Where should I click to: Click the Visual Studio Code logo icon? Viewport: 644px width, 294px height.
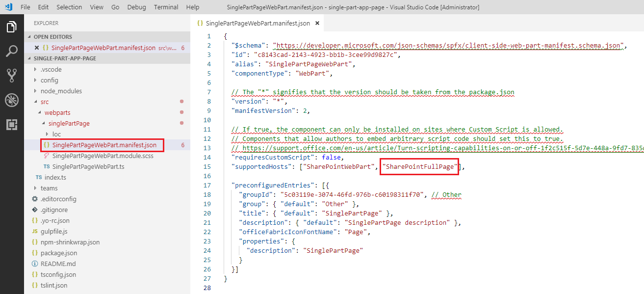click(8, 7)
